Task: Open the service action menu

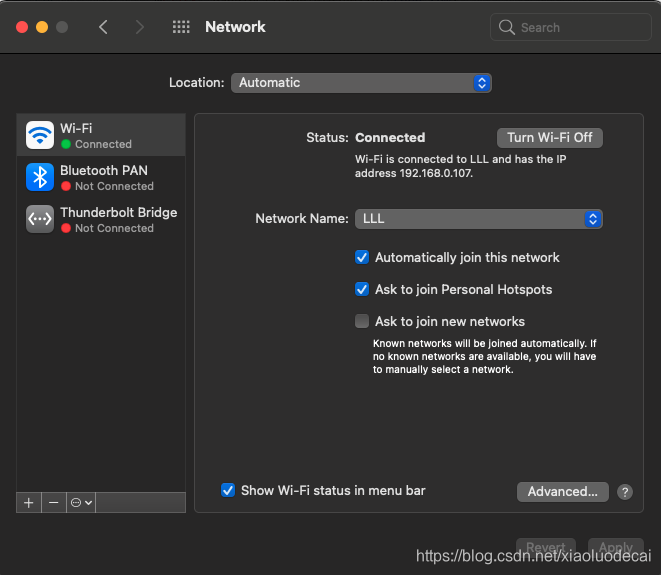Action: click(81, 502)
